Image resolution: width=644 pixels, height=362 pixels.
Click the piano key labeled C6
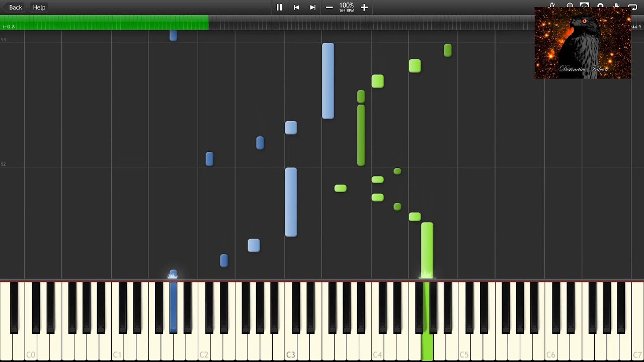(550, 347)
